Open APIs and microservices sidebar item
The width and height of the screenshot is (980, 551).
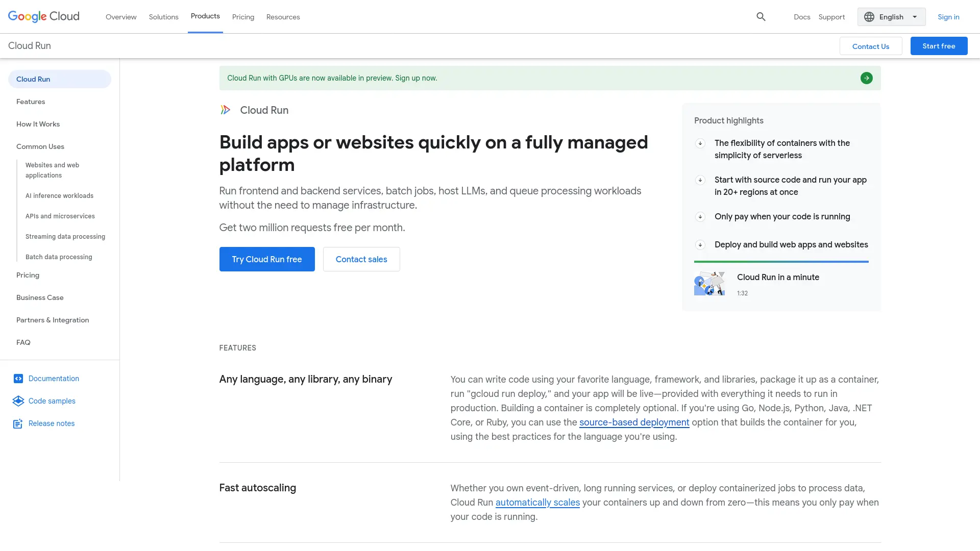[x=60, y=216]
